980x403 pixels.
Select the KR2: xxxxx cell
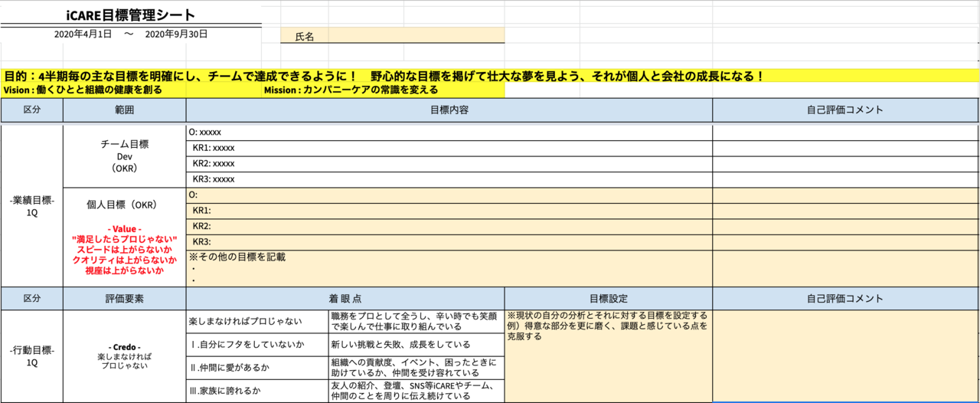[449, 163]
